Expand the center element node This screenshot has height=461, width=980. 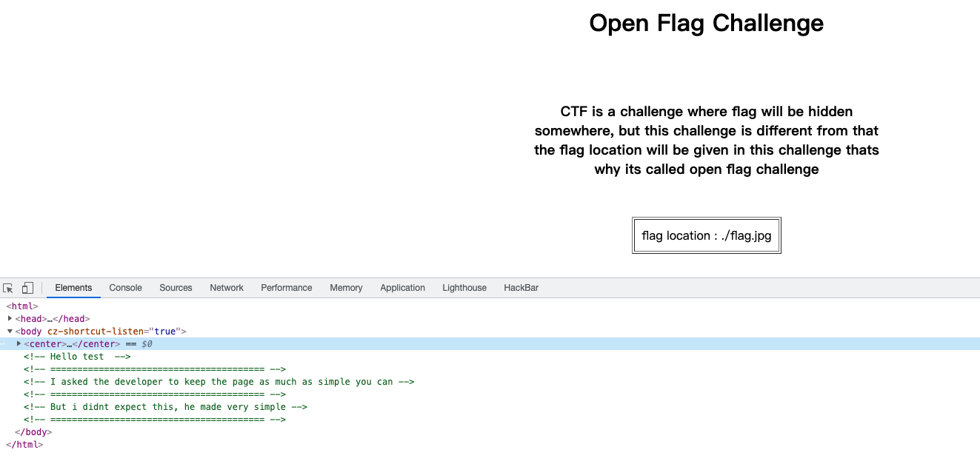click(19, 344)
